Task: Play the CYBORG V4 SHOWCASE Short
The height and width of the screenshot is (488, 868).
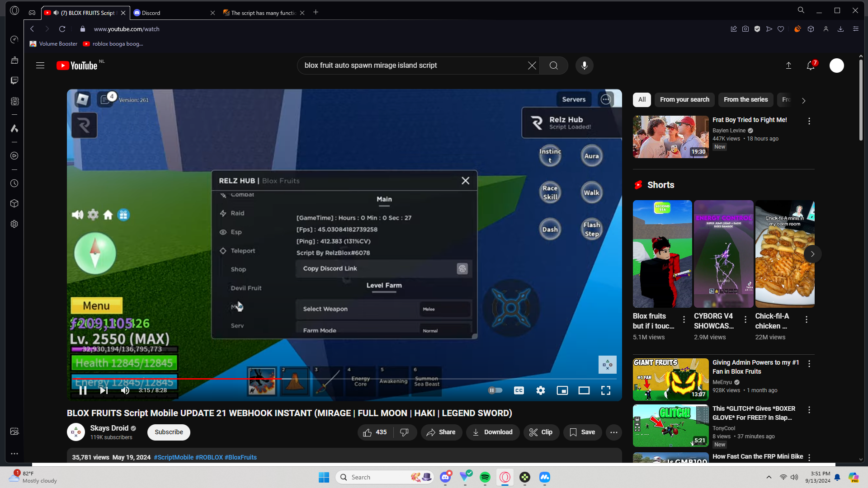Action: coord(724,254)
